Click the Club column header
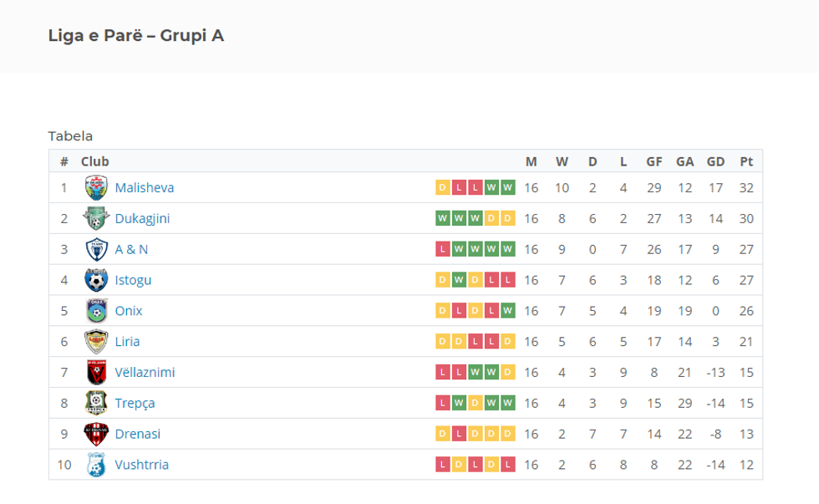This screenshot has width=819, height=504. [94, 161]
